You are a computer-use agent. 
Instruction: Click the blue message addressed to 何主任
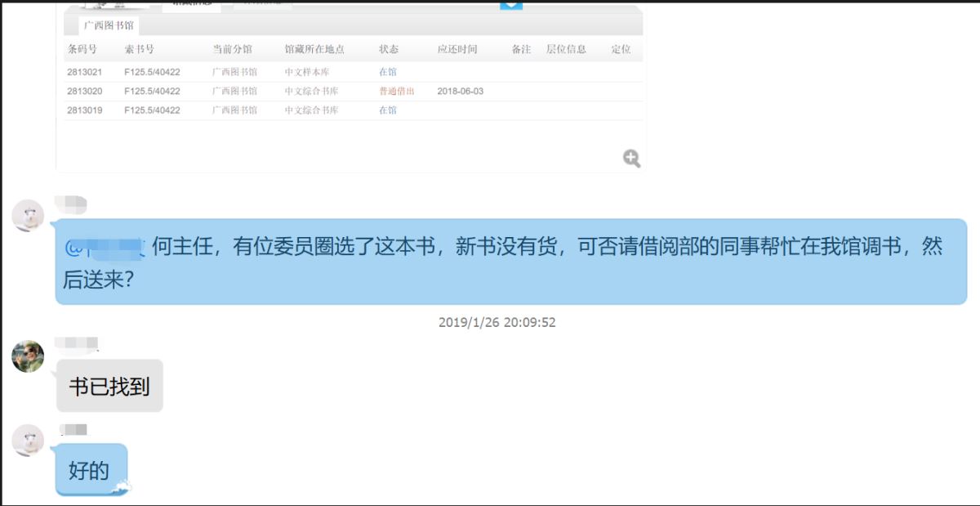511,262
